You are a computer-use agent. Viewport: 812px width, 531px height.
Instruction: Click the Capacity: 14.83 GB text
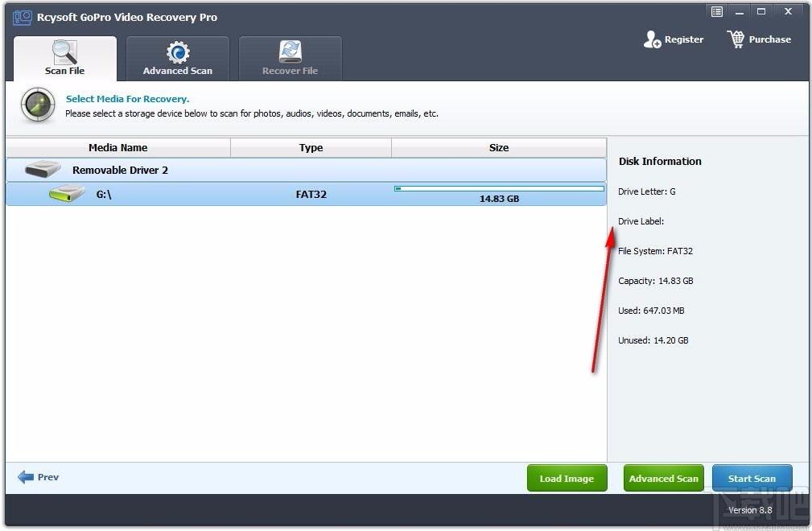656,281
